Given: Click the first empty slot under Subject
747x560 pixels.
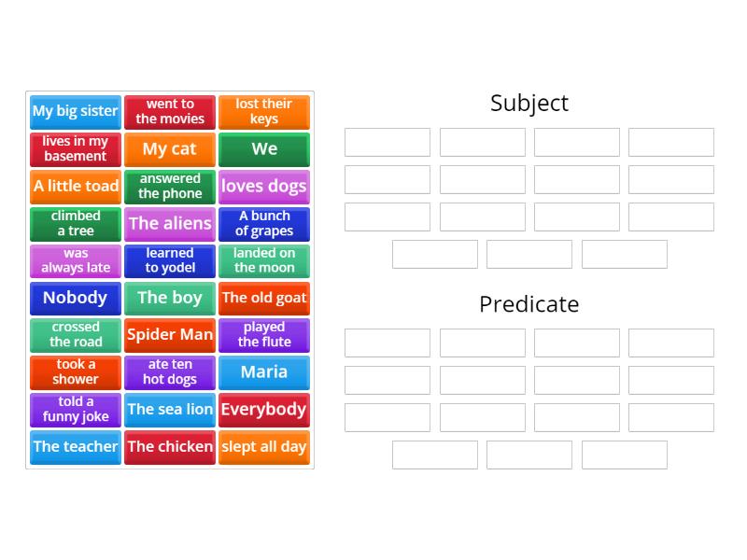Looking at the screenshot, I should [x=387, y=143].
